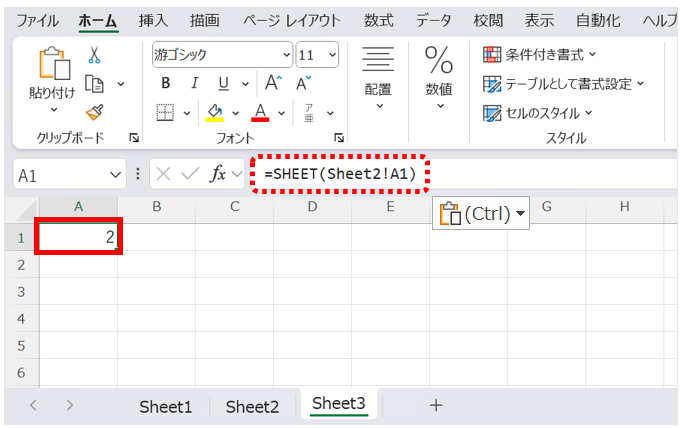The height and width of the screenshot is (428, 680).
Task: Select column C header
Action: [x=235, y=207]
